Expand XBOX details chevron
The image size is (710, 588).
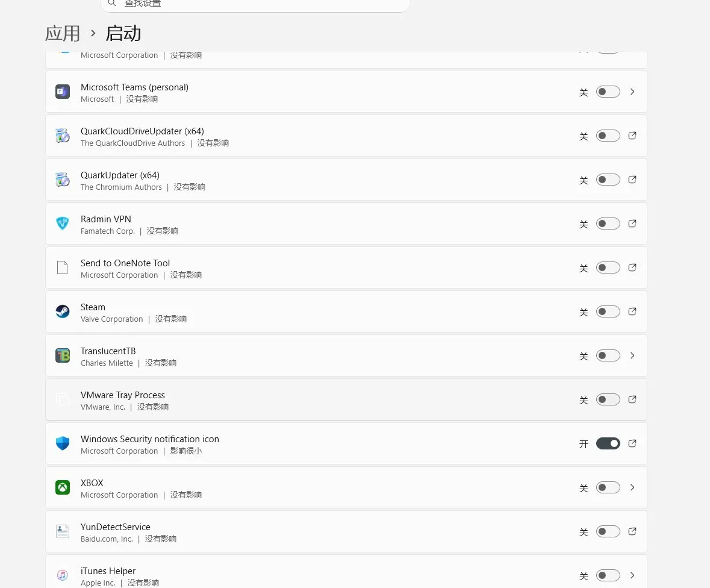pyautogui.click(x=632, y=487)
